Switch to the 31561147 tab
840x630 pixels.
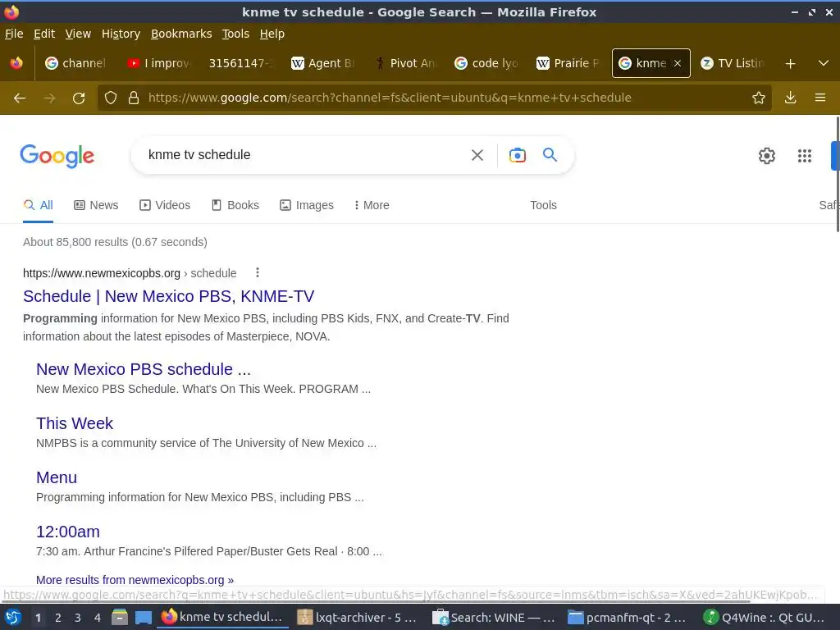[240, 63]
